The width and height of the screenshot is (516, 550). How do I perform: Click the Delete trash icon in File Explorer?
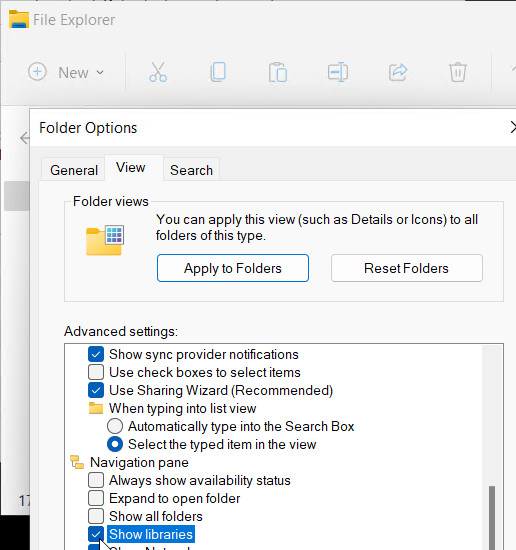coord(458,72)
